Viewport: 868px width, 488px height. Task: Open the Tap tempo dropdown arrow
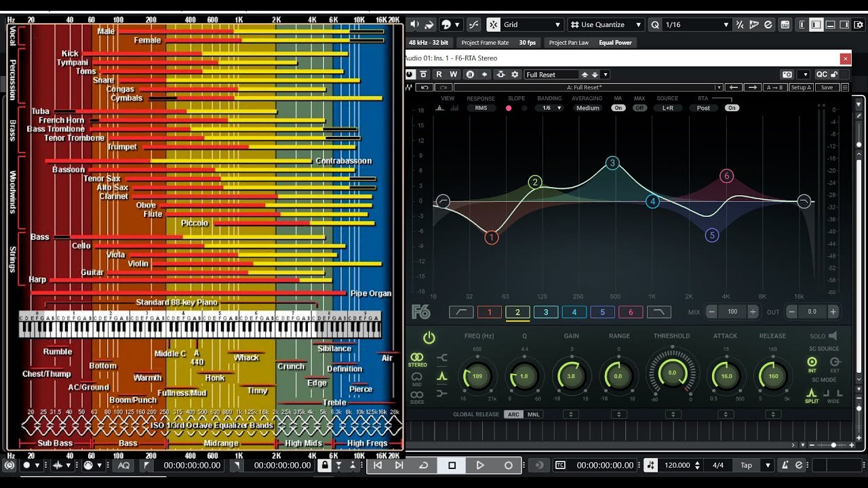768,465
